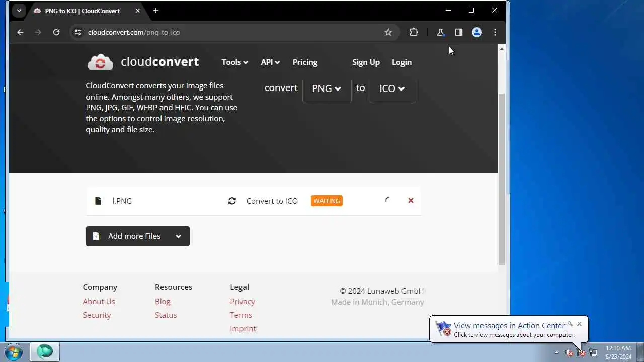Screen dimensions: 644x362
Task: Open the Chrome three-dot menu
Action: (495, 32)
